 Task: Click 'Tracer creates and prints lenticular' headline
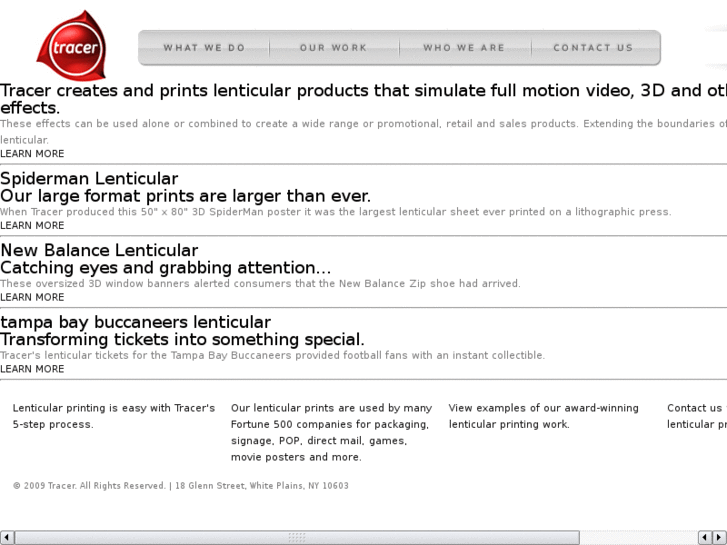click(x=364, y=99)
